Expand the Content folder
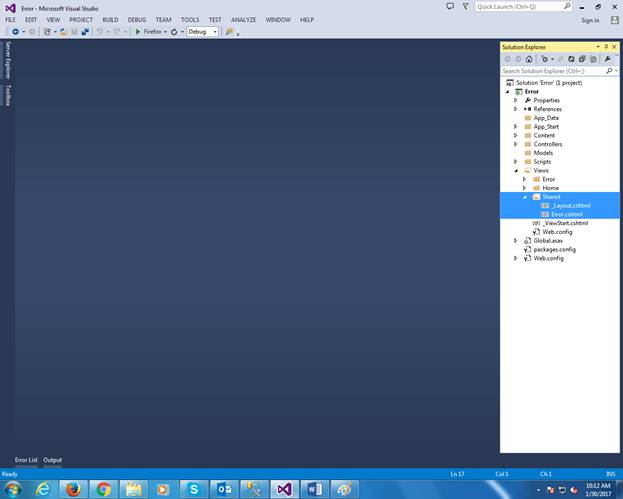This screenshot has height=499, width=623. point(516,135)
